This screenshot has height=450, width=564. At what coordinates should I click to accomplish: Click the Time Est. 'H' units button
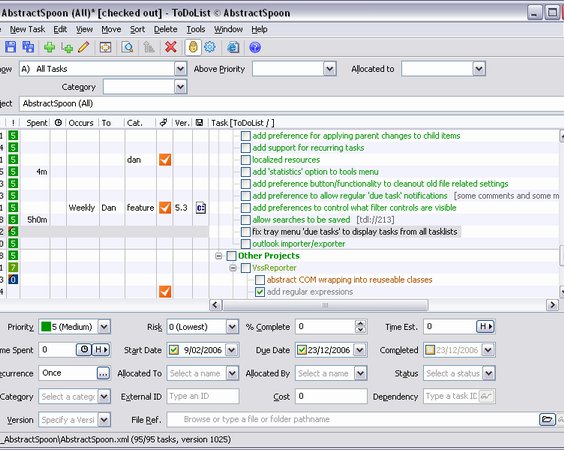click(x=485, y=326)
